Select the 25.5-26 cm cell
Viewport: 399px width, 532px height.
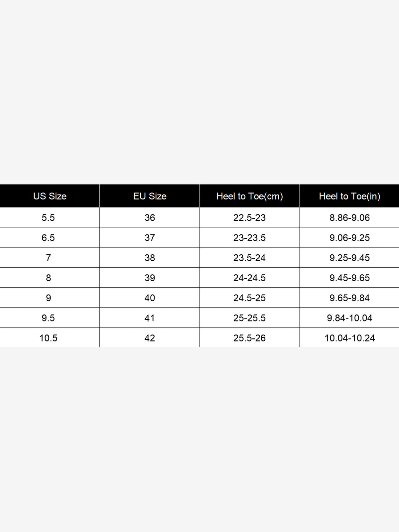pos(250,338)
